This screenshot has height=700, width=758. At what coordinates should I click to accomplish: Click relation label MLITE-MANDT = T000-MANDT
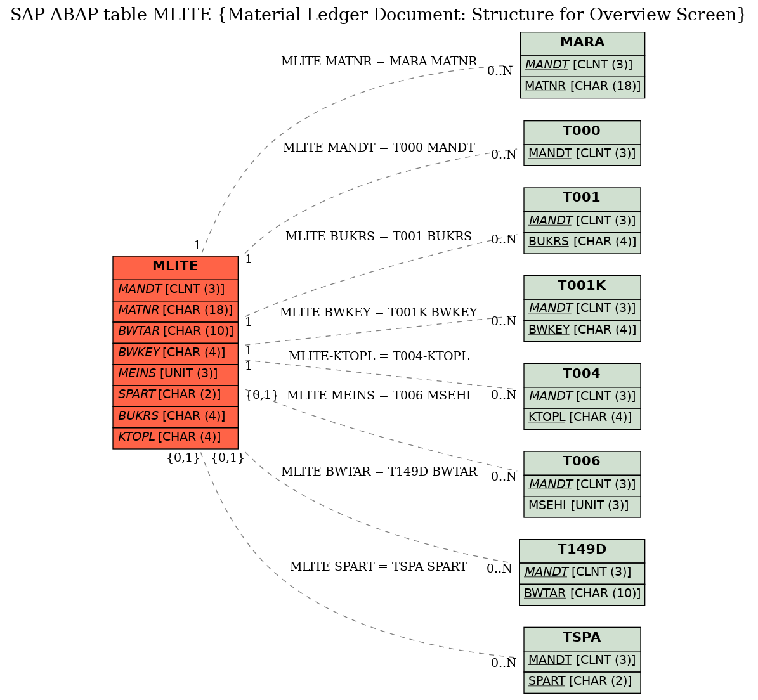(379, 147)
